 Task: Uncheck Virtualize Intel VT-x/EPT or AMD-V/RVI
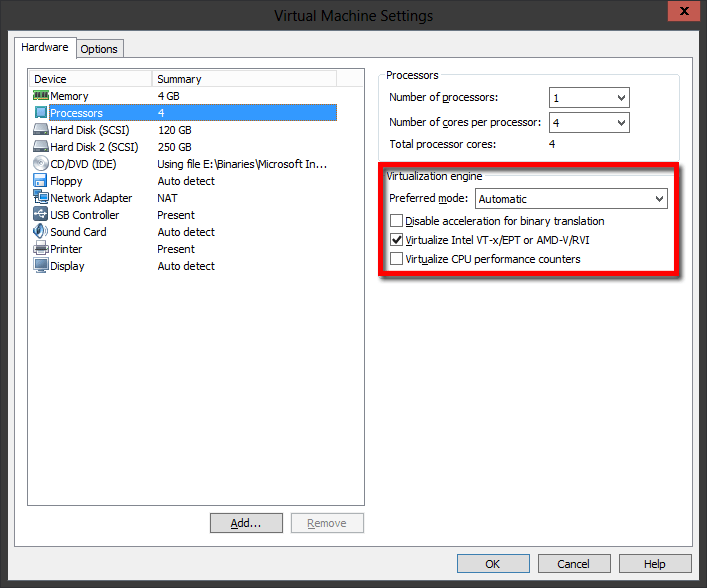397,240
